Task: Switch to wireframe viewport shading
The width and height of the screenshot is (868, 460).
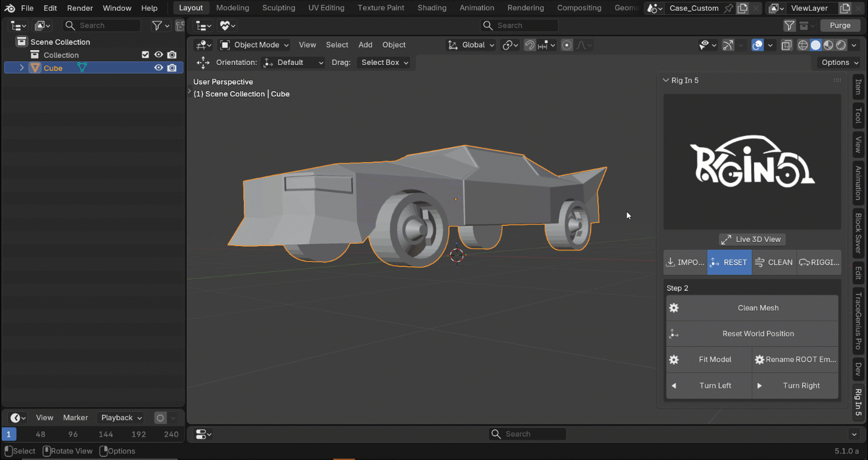Action: 803,45
